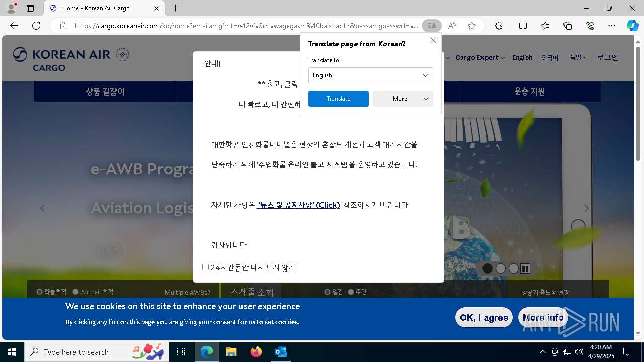Reload the page with refresh icon

[x=36, y=26]
